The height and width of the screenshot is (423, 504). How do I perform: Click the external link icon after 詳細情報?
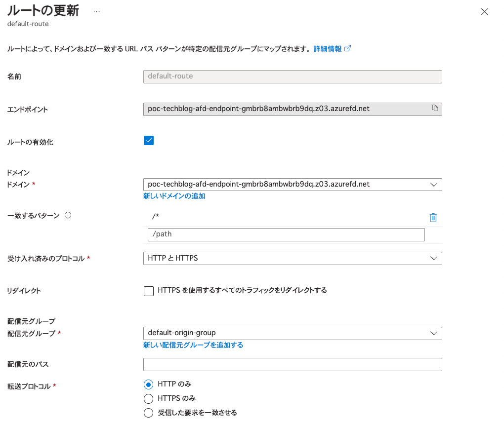click(x=348, y=48)
